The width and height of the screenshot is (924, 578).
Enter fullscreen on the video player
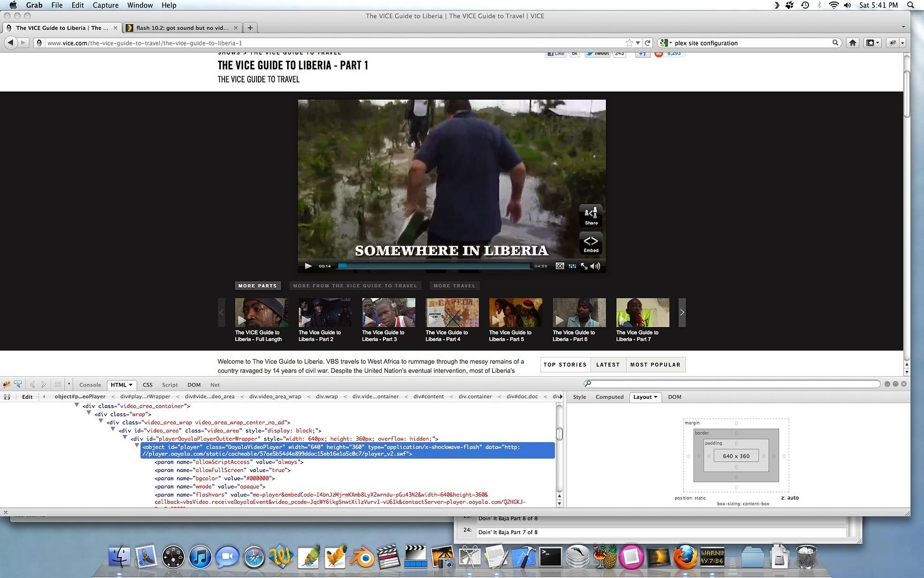(x=584, y=266)
